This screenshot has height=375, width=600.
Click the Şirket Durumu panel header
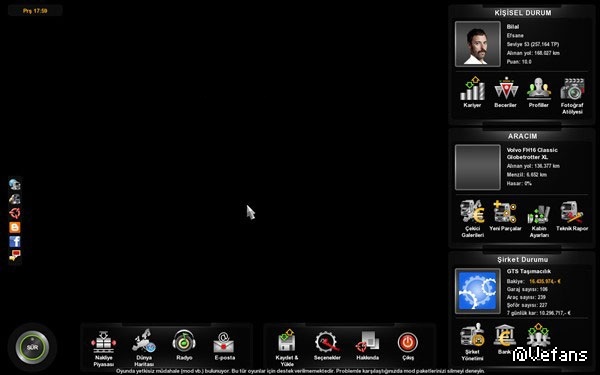click(523, 259)
